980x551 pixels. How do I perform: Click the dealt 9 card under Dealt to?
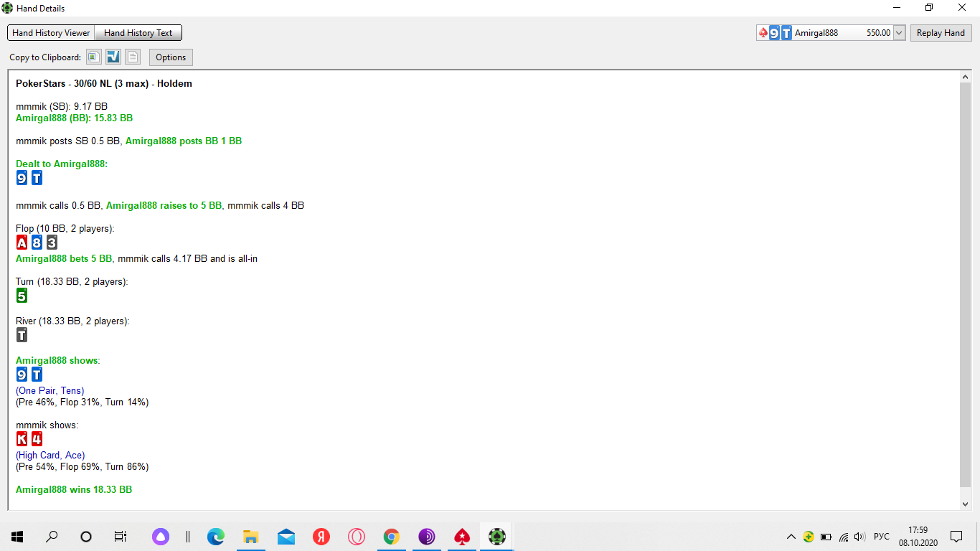tap(22, 177)
